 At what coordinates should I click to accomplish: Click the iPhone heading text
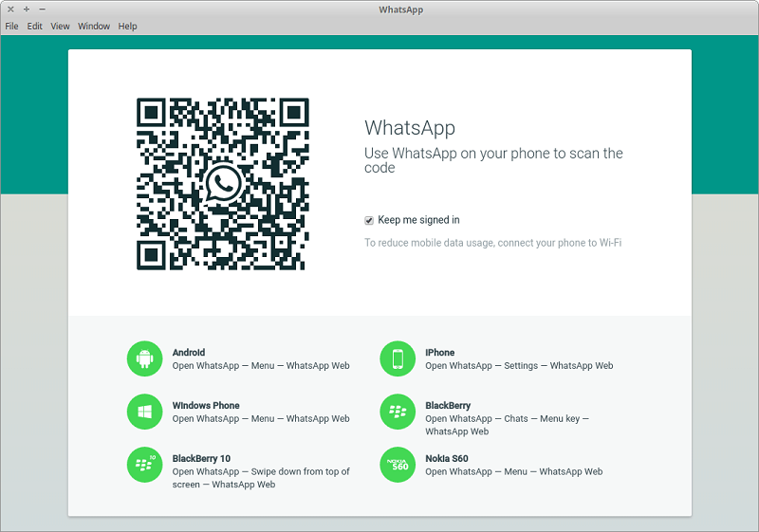[439, 353]
